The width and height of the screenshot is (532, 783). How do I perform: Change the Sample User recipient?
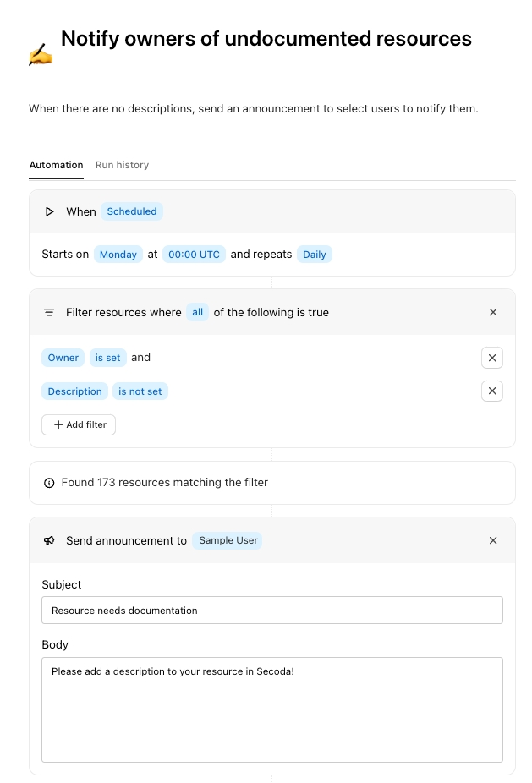pyautogui.click(x=228, y=540)
